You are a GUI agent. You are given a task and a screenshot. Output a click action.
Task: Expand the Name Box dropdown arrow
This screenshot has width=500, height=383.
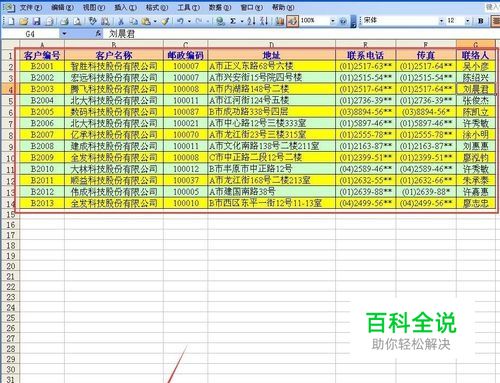click(64, 34)
